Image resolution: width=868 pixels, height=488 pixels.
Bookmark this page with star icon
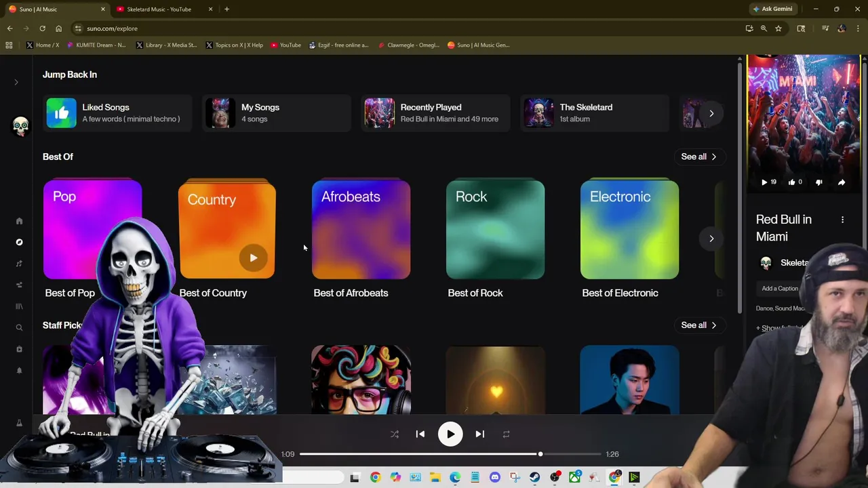tap(778, 28)
